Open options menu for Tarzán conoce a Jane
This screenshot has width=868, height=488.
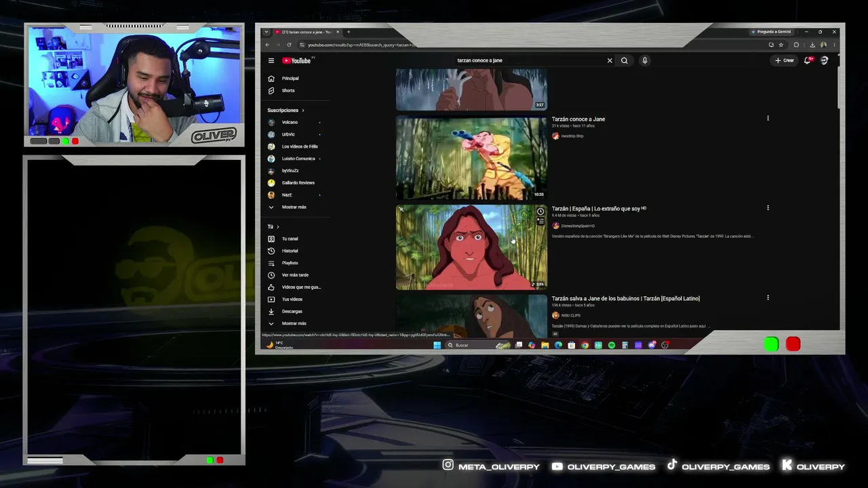(768, 119)
